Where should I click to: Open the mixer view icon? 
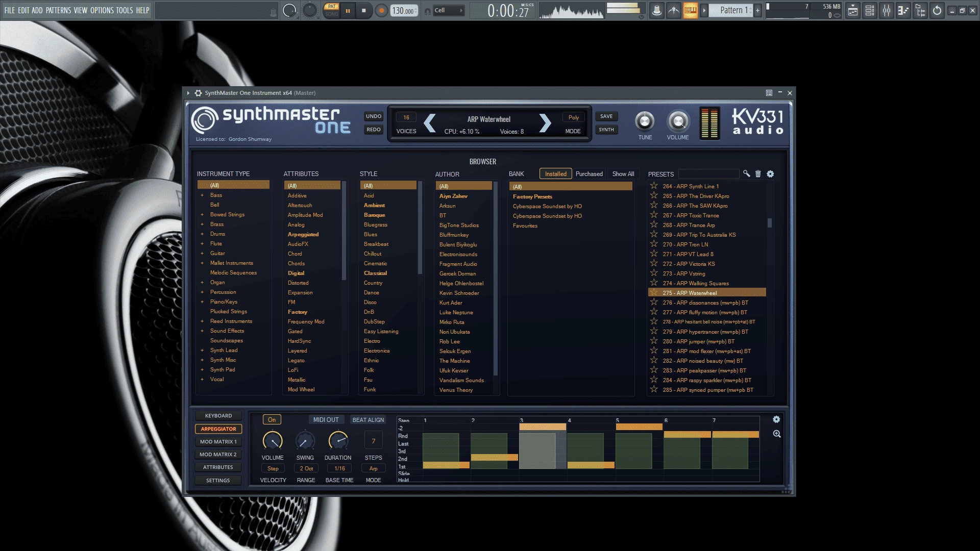coord(887,10)
